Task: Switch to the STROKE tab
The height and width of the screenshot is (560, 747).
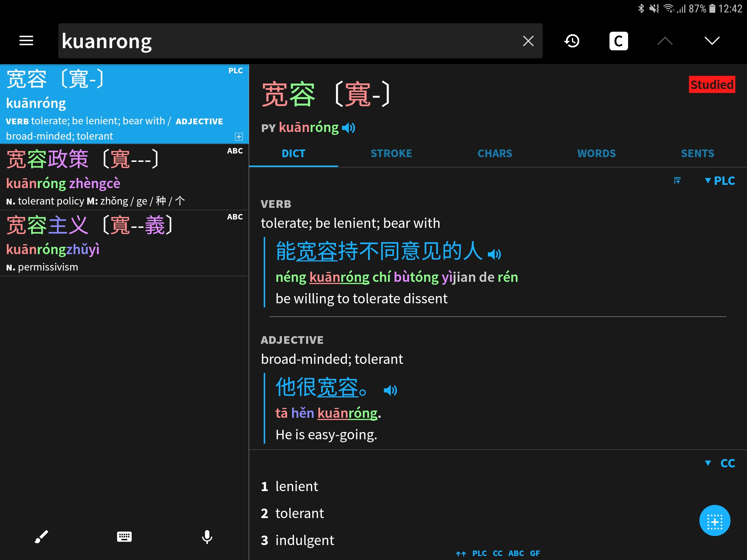Action: (391, 153)
